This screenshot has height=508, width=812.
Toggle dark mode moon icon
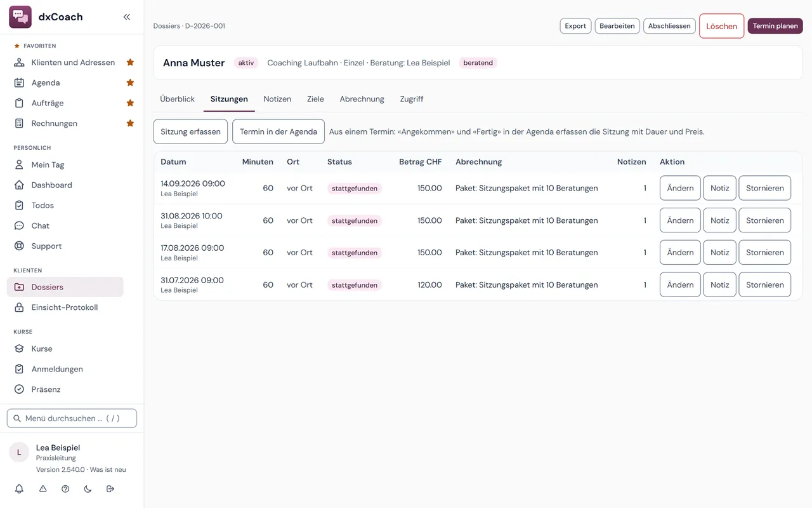point(88,489)
